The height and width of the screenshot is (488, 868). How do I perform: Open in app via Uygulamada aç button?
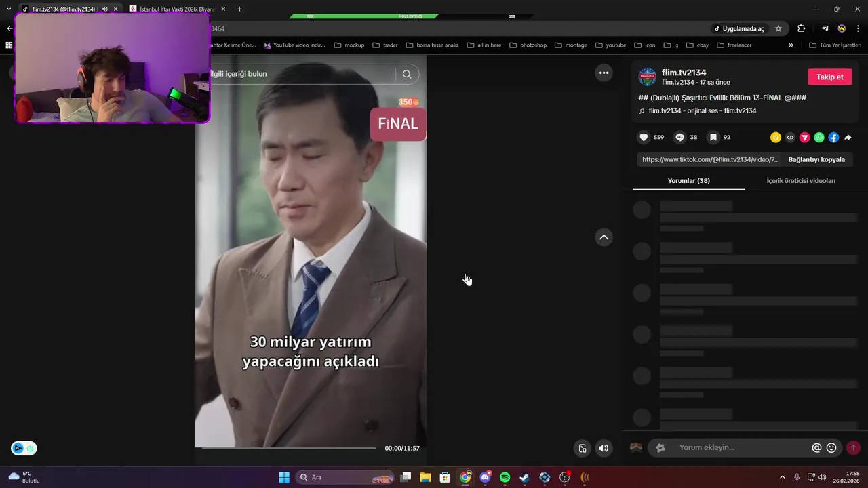tap(739, 28)
